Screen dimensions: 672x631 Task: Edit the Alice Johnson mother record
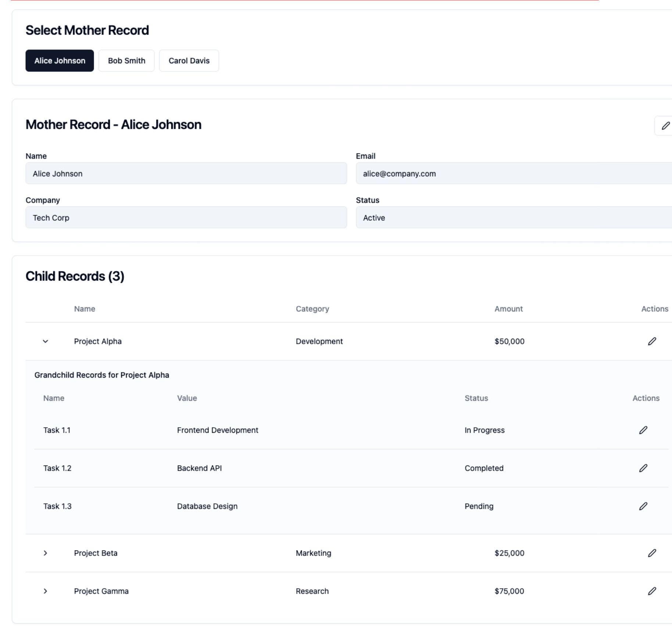coord(665,126)
